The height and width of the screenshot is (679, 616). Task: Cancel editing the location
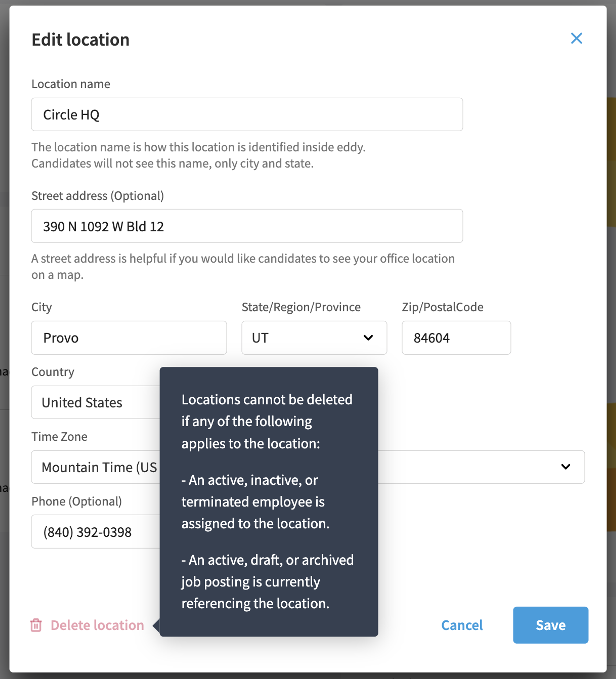tap(462, 625)
